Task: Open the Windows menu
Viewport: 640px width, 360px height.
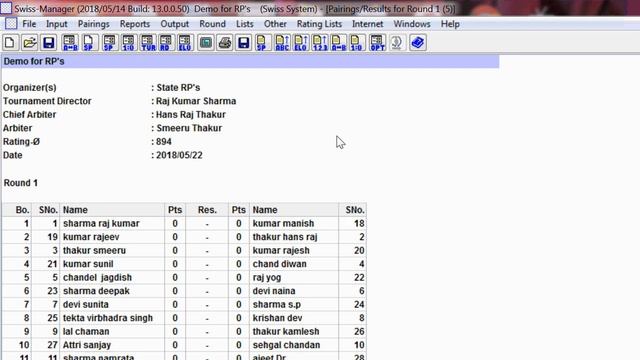Action: pyautogui.click(x=412, y=24)
